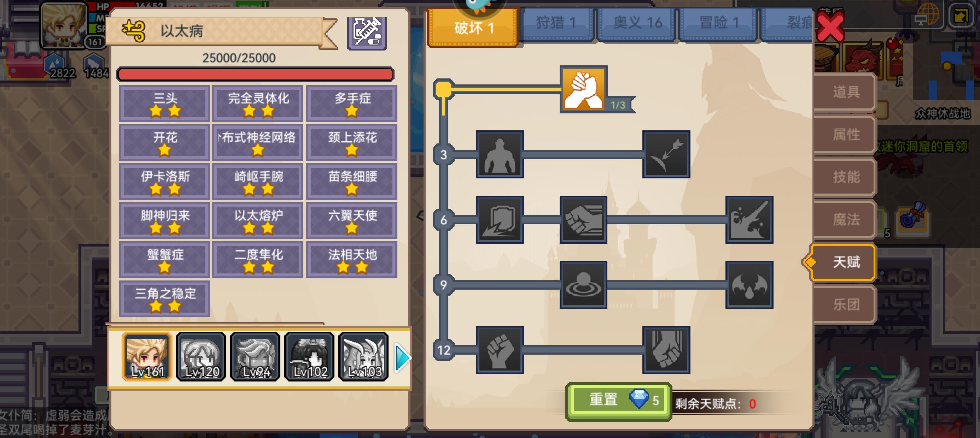Open the 道具 side menu
Screen dimensions: 980x438
click(x=845, y=91)
